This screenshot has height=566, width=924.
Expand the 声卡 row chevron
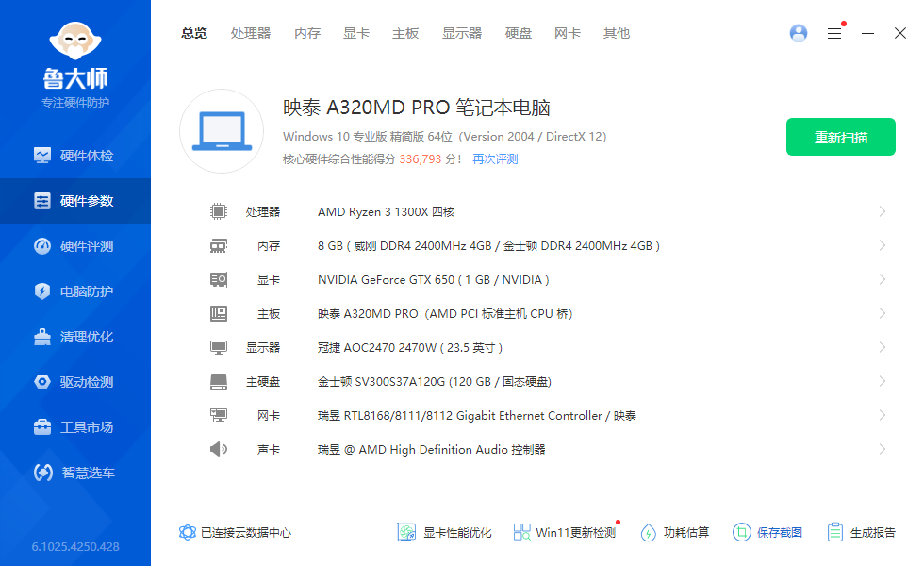click(883, 449)
